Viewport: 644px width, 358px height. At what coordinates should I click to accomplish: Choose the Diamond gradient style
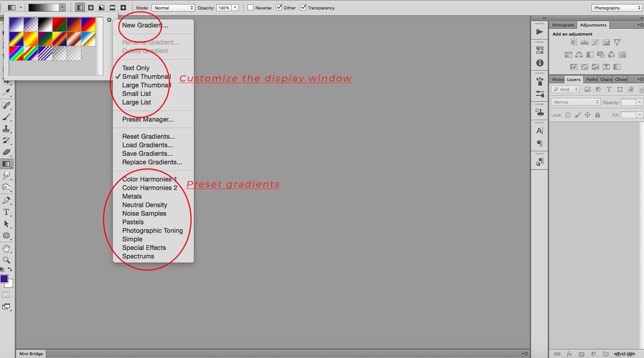123,8
